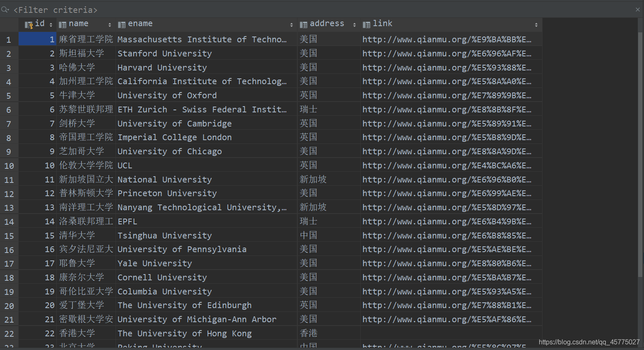This screenshot has width=644, height=350.
Task: Select cell 'Nanyang Technological University,…'
Action: [206, 207]
